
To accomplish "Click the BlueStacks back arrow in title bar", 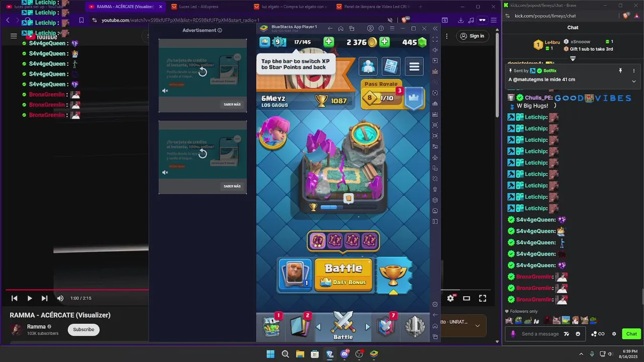I will [x=330, y=29].
